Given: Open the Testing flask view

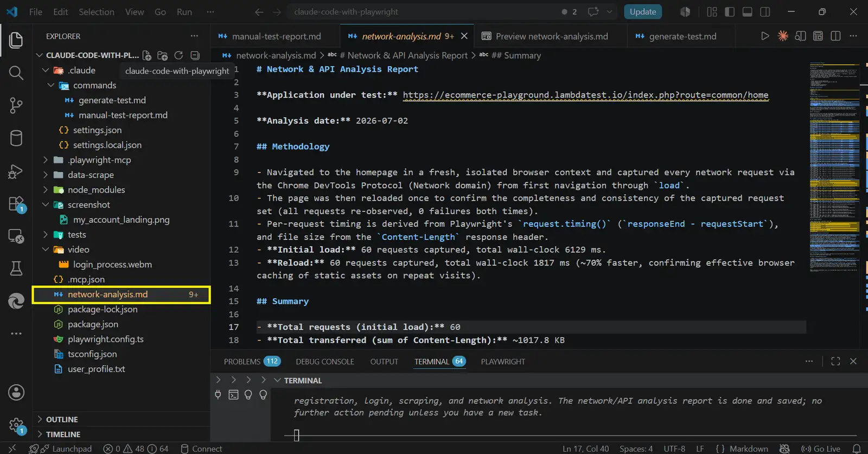Looking at the screenshot, I should click(x=16, y=268).
